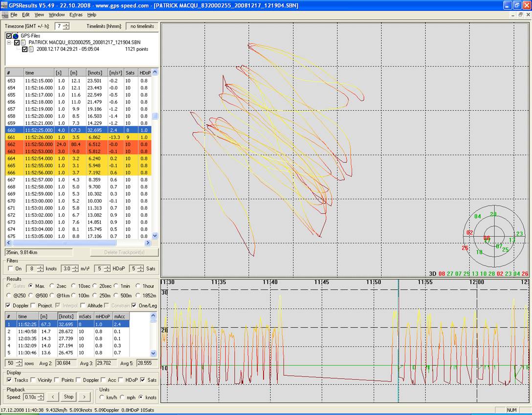
Task: Toggle the Doppler checkbox in Results
Action: tap(9, 305)
